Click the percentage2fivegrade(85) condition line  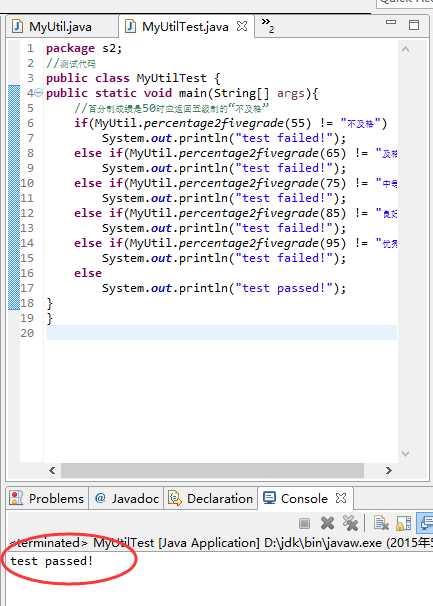[x=235, y=213]
